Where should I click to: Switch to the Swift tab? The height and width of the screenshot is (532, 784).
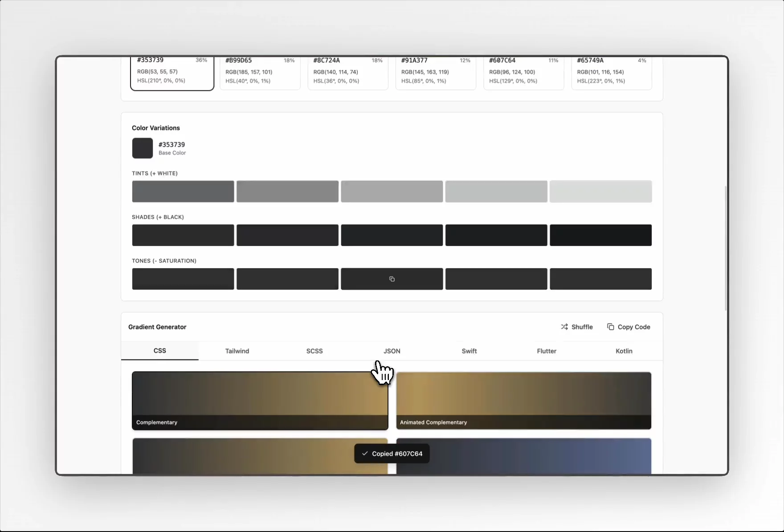coord(469,351)
